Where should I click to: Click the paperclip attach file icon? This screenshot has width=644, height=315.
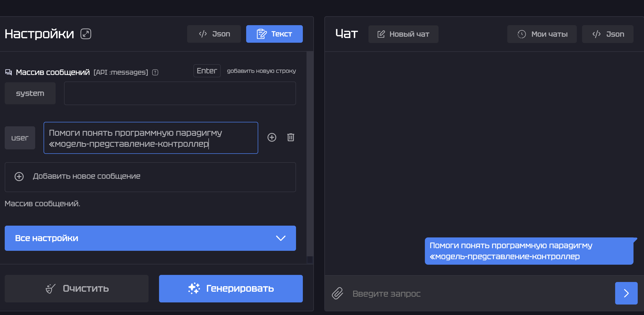coord(337,293)
